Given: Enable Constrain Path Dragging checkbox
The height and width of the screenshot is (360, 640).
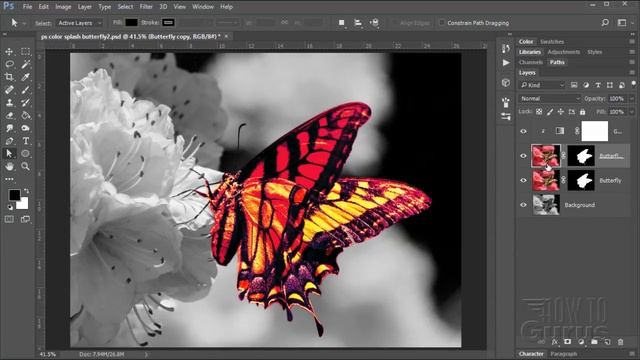Looking at the screenshot, I should [442, 23].
